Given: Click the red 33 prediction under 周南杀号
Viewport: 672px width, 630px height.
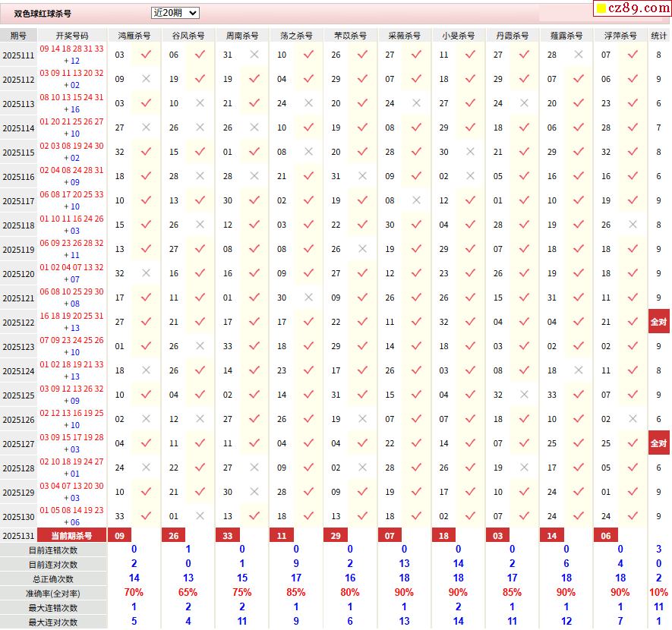Looking at the screenshot, I should point(228,535).
